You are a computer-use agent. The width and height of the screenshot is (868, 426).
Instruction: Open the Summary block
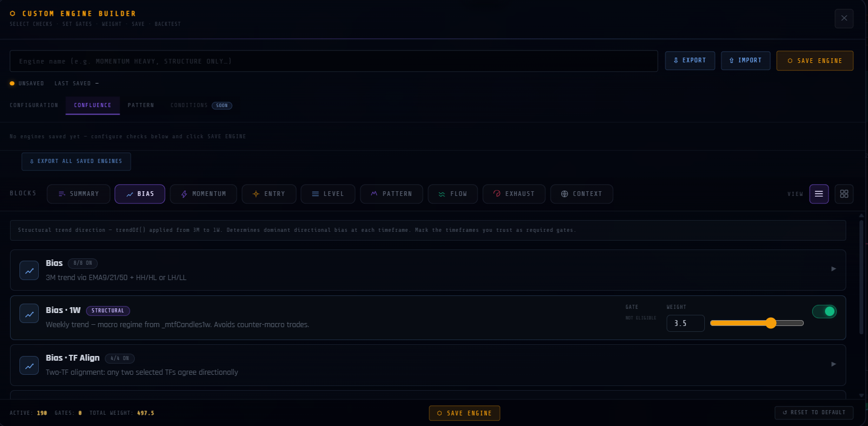78,194
